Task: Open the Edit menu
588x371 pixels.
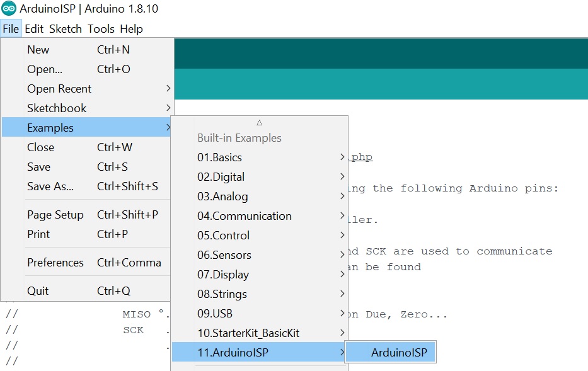Action: click(x=34, y=29)
